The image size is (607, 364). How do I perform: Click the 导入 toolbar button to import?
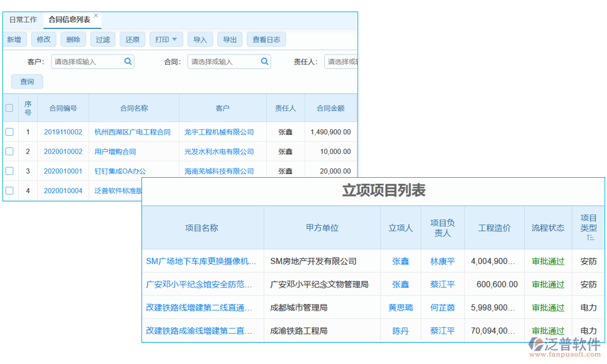pos(200,39)
